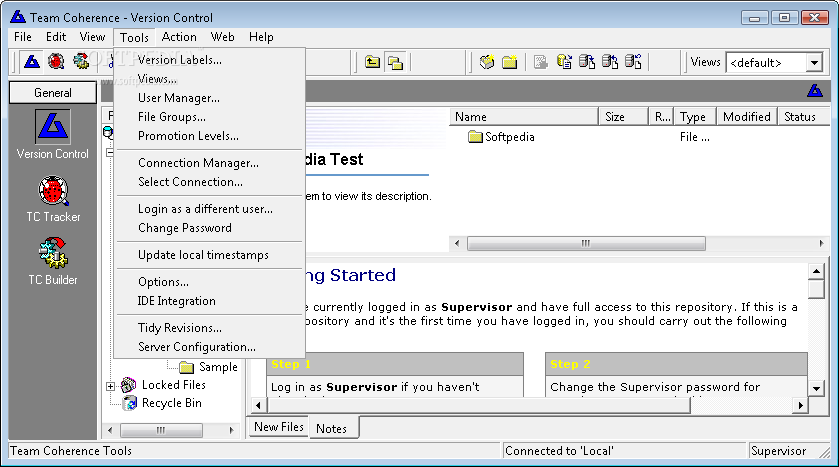Click the Connected to 'Local' status text
839x467 pixels.
[x=559, y=451]
